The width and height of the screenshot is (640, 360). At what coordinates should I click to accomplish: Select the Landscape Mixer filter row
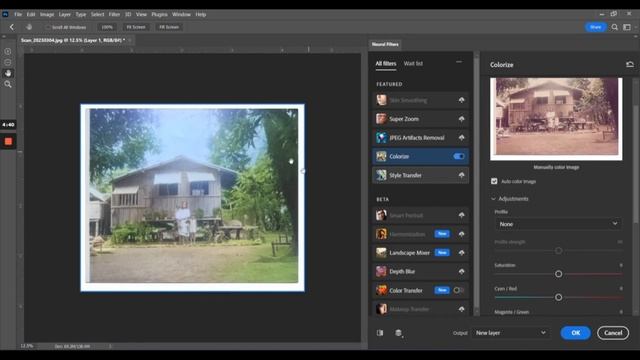tap(420, 253)
